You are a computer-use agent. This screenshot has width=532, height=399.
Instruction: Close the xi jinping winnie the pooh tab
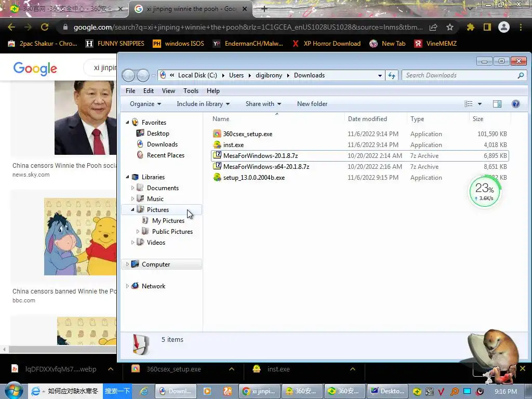(x=245, y=9)
